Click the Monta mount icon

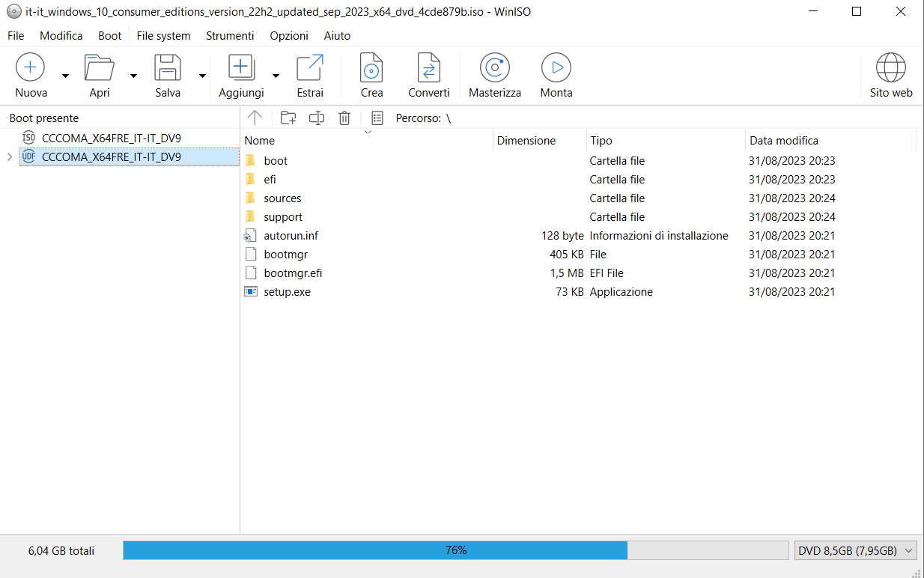click(x=556, y=67)
